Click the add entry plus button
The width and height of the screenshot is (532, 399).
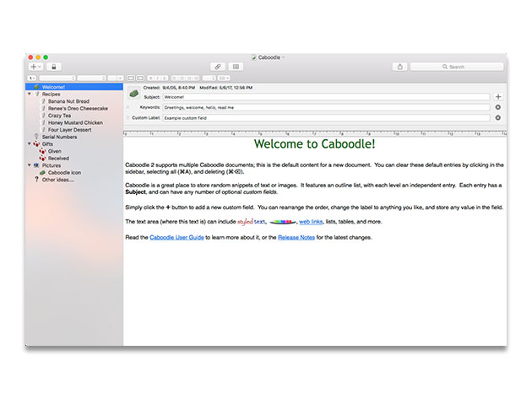tap(35, 67)
